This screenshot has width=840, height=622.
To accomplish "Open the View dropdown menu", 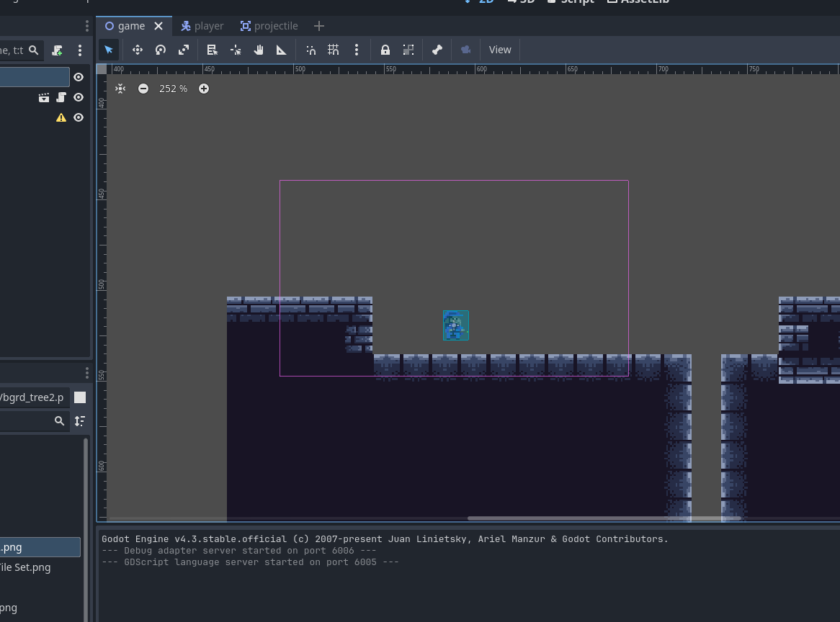I will pos(500,50).
